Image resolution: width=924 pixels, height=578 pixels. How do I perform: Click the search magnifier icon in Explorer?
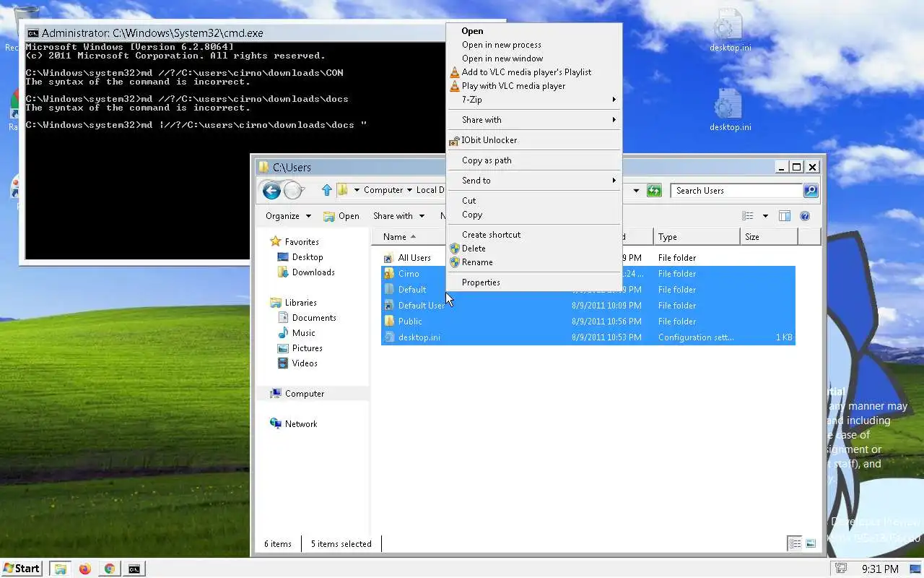pyautogui.click(x=811, y=191)
